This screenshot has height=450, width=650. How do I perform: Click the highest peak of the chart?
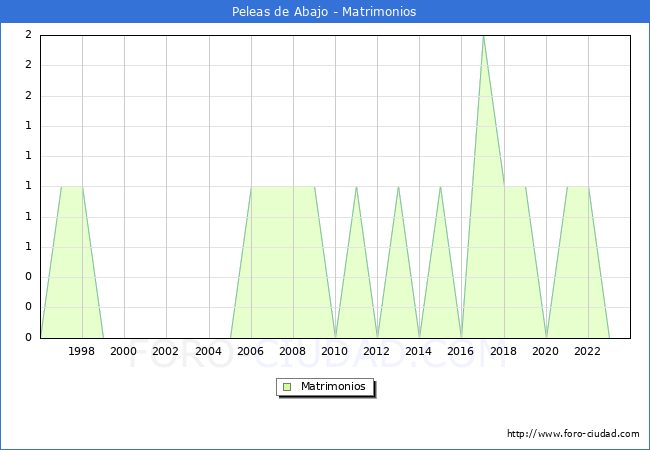point(483,37)
